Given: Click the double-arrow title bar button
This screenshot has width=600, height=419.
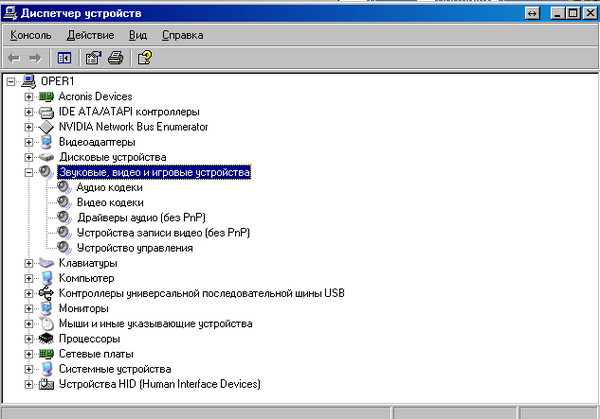Looking at the screenshot, I should (532, 14).
